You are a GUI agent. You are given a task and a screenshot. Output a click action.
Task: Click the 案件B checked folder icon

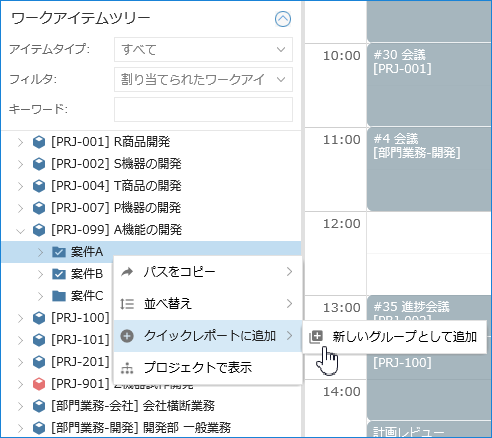coord(59,274)
